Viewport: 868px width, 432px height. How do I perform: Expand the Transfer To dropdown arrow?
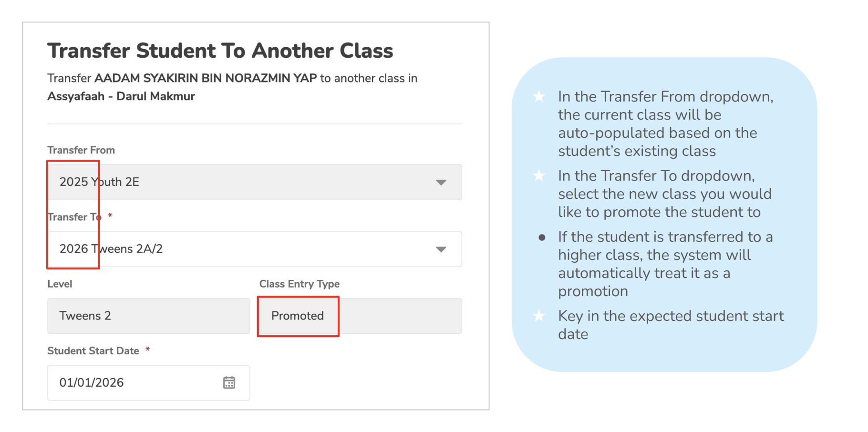tap(441, 249)
